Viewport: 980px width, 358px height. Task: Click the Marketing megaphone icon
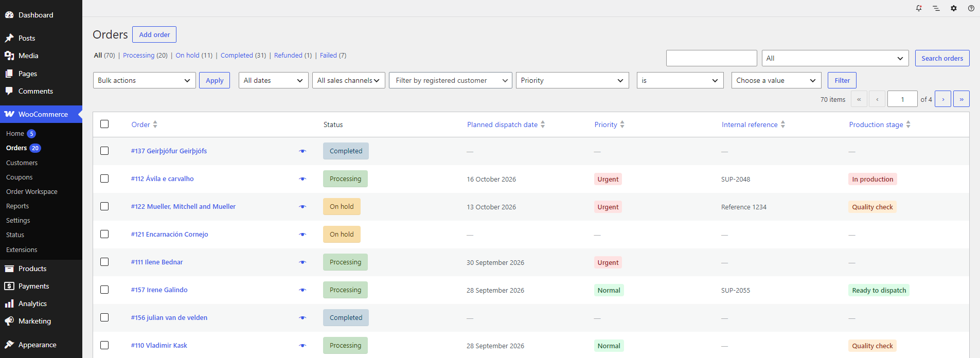[x=9, y=321]
